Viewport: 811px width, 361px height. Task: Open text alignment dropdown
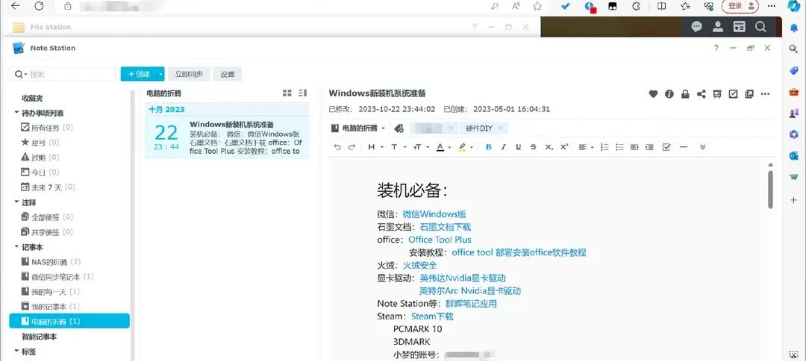click(585, 147)
